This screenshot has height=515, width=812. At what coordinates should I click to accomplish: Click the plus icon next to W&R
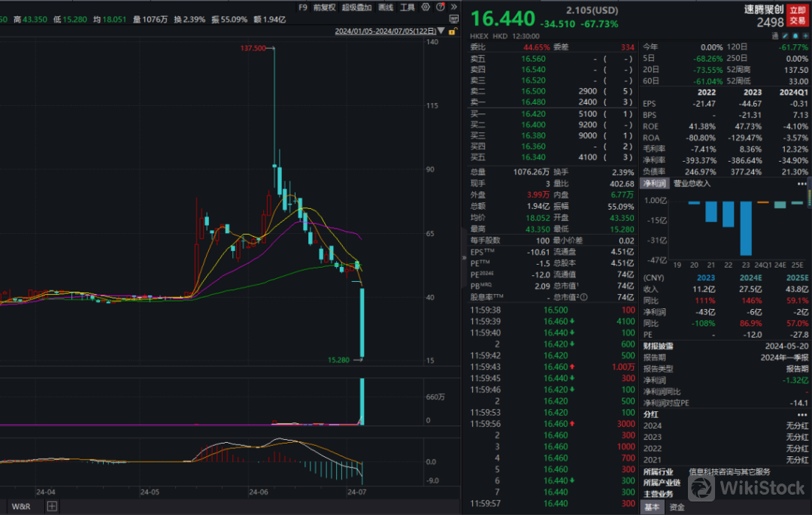click(52, 506)
